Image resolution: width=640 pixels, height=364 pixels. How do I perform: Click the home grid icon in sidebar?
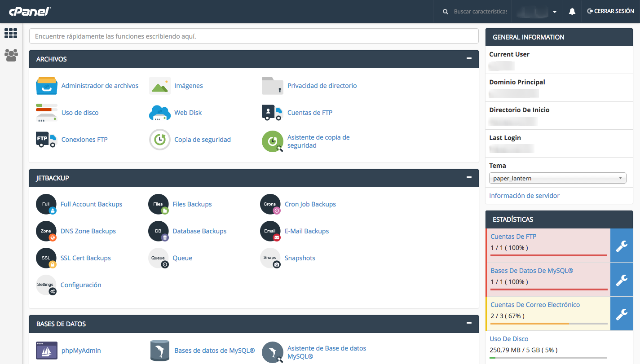click(11, 33)
